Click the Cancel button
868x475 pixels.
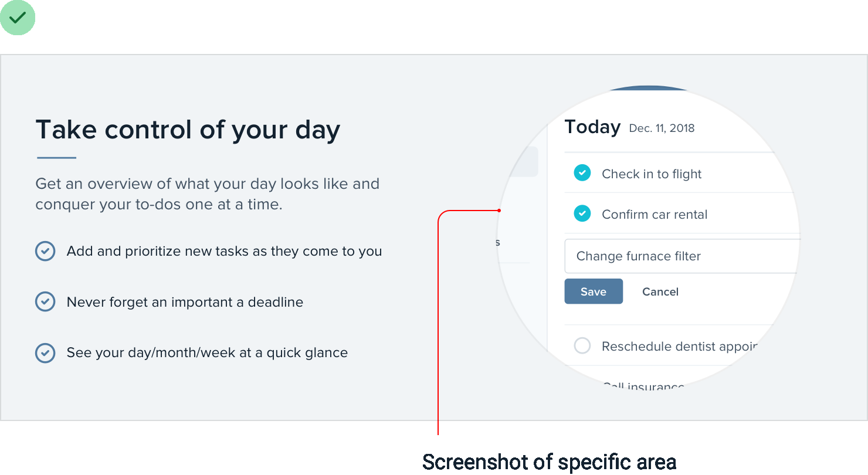pos(660,291)
